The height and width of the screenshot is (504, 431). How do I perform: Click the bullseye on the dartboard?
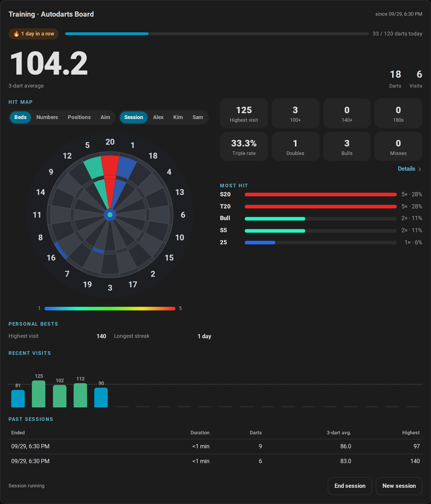coord(110,215)
